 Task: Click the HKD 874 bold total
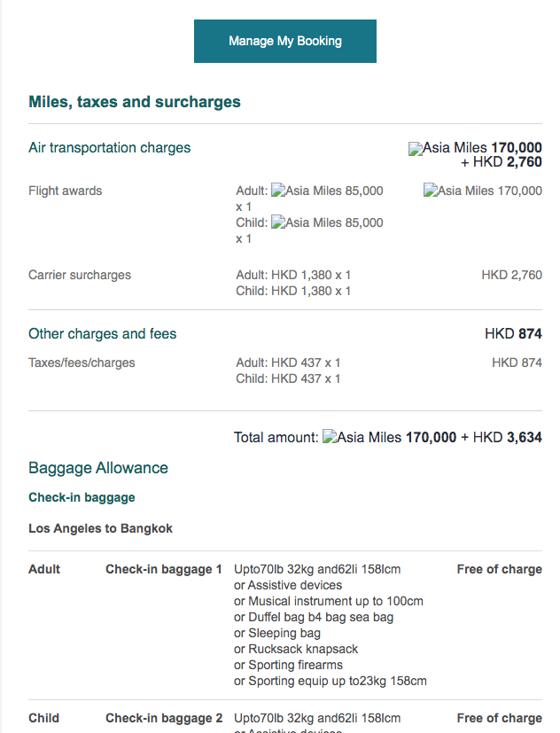[x=513, y=334]
